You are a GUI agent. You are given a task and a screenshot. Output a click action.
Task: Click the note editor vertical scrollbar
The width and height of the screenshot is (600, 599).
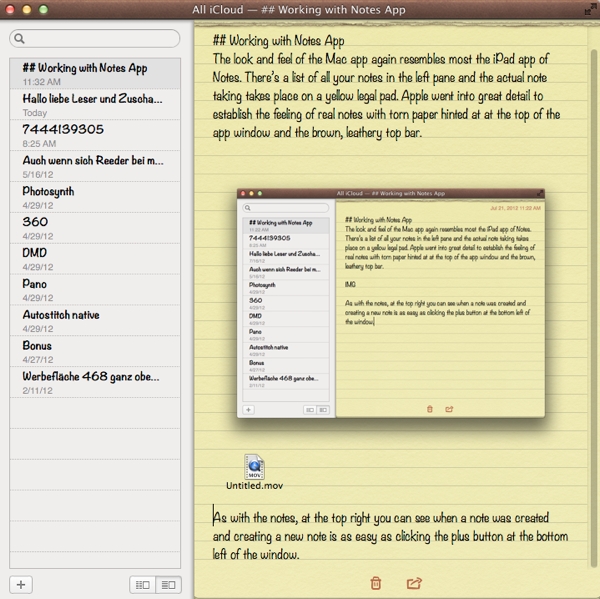[x=594, y=306]
